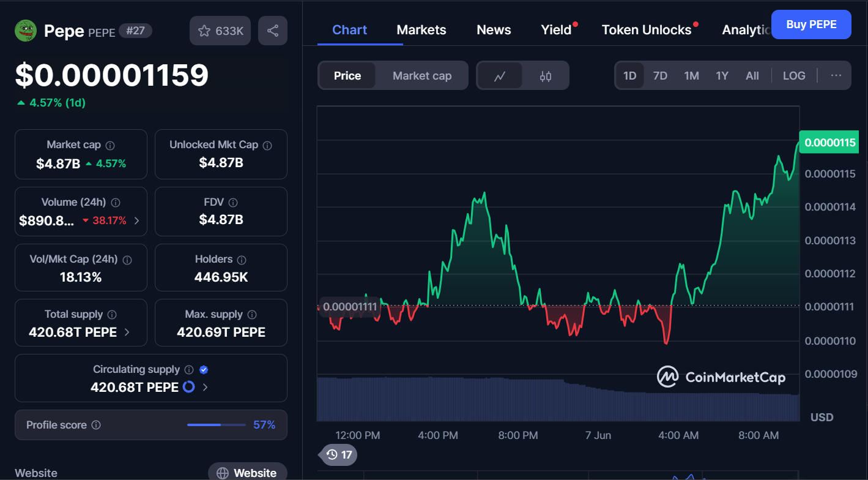Click the $4.87B Market cap value
868x480 pixels.
pyautogui.click(x=58, y=163)
